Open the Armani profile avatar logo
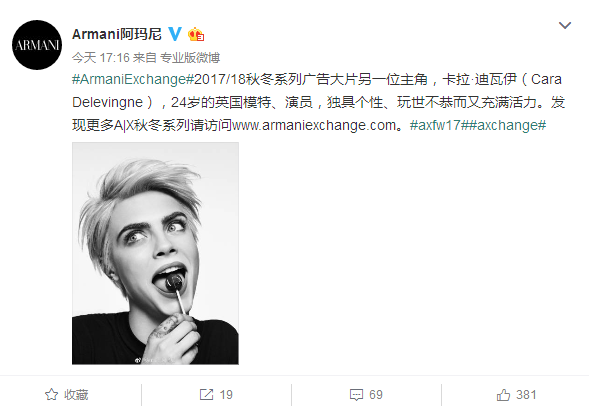The width and height of the screenshot is (589, 411). [x=37, y=45]
